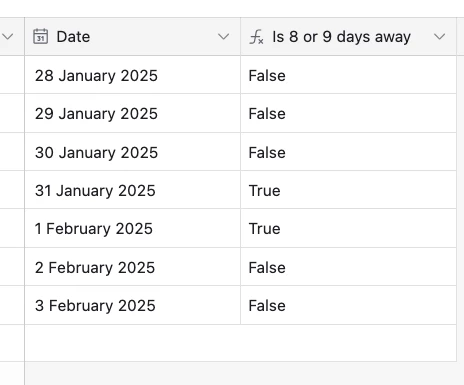Screen dimensions: 464x385
Task: Click the 1 February 2025 date cell
Action: pos(132,229)
